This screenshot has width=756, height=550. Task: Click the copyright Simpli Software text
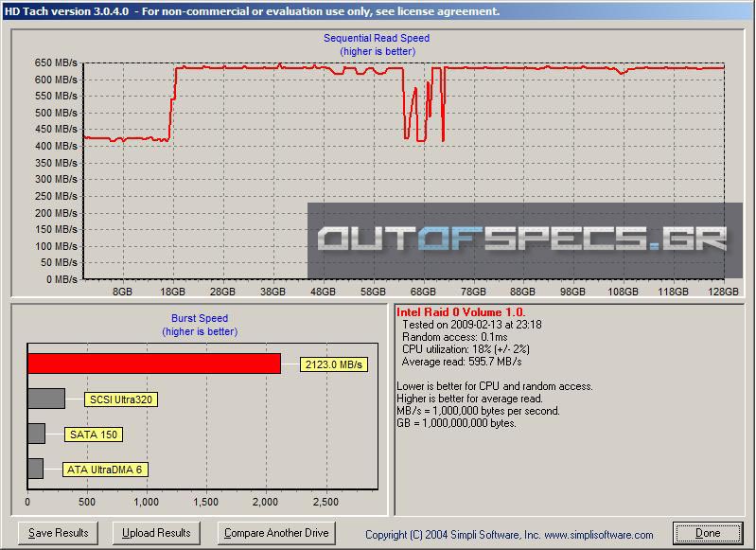(x=509, y=535)
